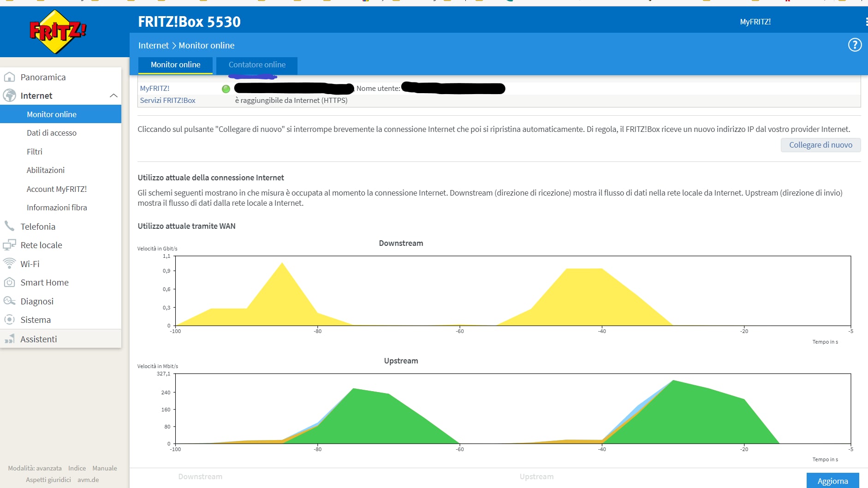Click the Rete locale network icon

9,245
